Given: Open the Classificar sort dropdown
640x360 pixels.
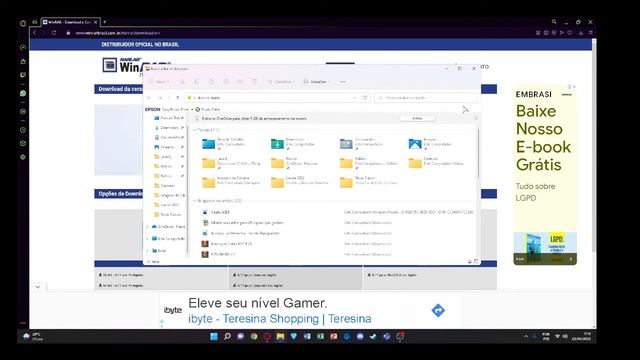Looking at the screenshot, I should 282,82.
